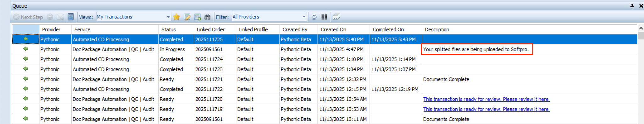Click the cascading windows icon

coord(336,17)
